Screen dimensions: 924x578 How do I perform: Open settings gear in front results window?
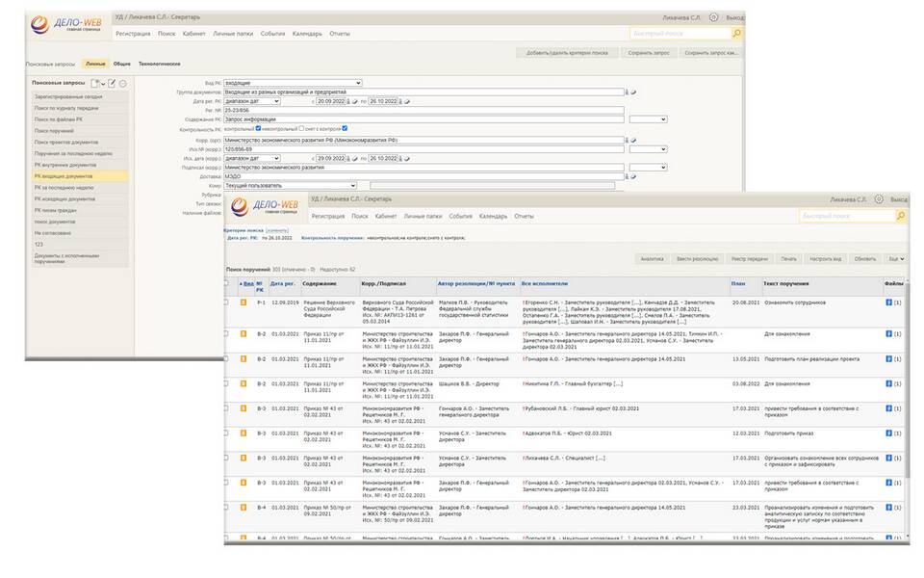pos(879,199)
